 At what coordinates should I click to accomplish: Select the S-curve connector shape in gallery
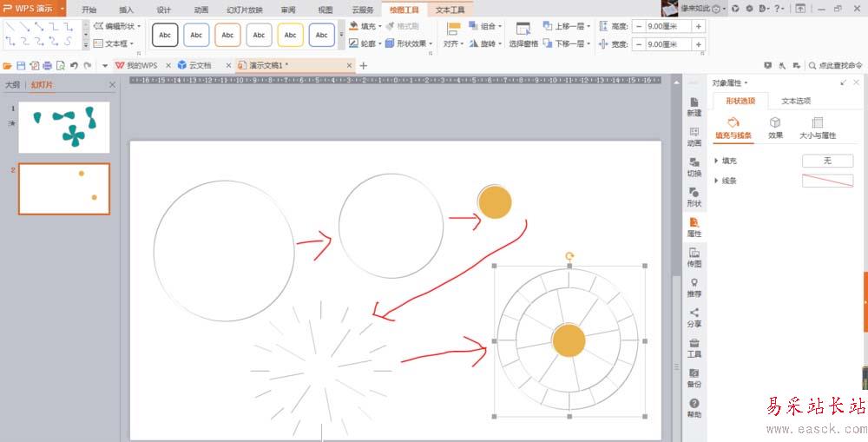(x=68, y=41)
